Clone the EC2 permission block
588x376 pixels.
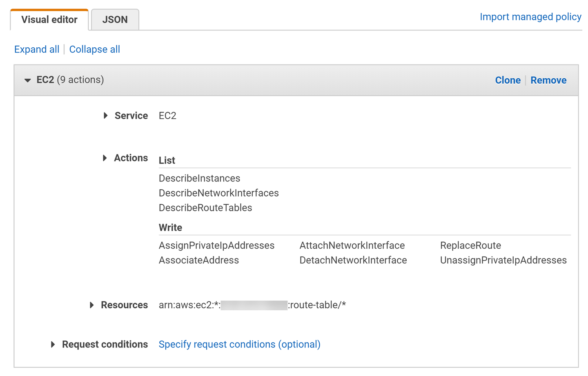508,80
